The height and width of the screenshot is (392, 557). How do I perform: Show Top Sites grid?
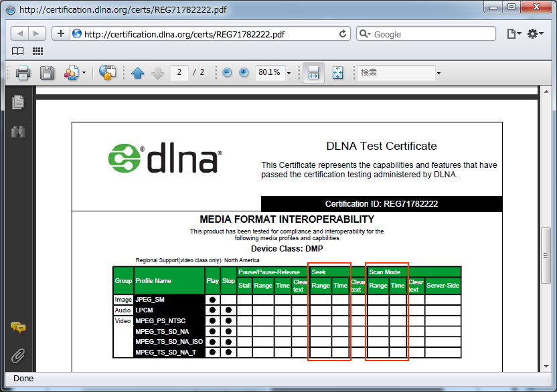click(37, 51)
